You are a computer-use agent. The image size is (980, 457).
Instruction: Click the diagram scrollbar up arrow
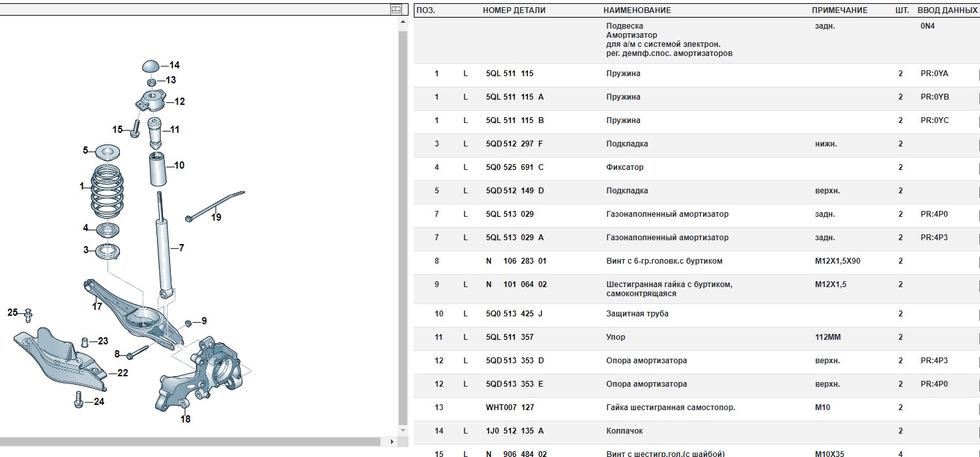pos(403,23)
